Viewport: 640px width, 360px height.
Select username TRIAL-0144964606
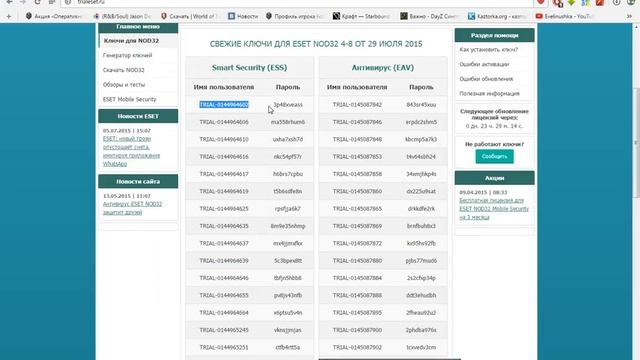coord(224,122)
